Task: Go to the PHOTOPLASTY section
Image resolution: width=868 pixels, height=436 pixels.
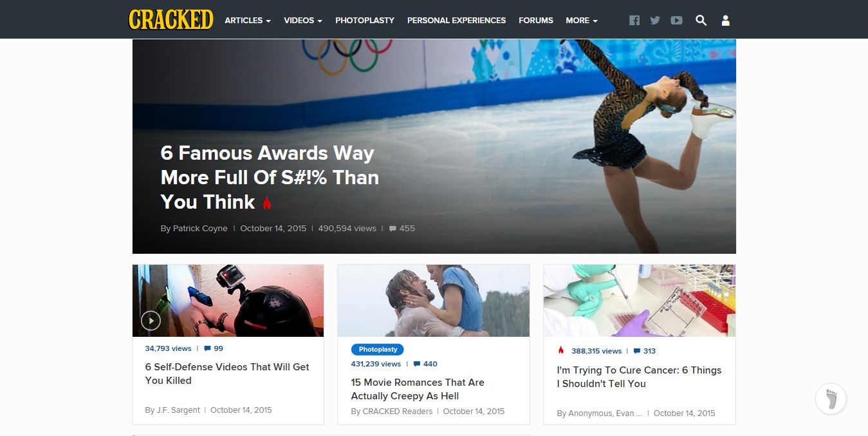Action: point(365,20)
